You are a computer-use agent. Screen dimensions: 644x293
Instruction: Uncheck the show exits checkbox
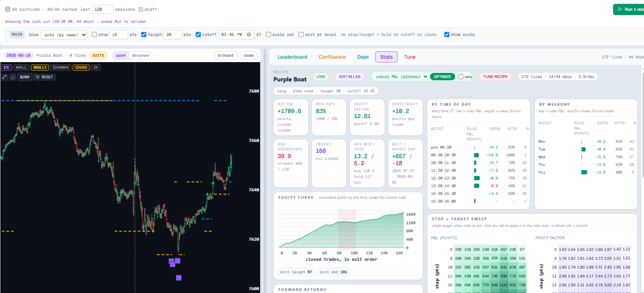click(447, 35)
